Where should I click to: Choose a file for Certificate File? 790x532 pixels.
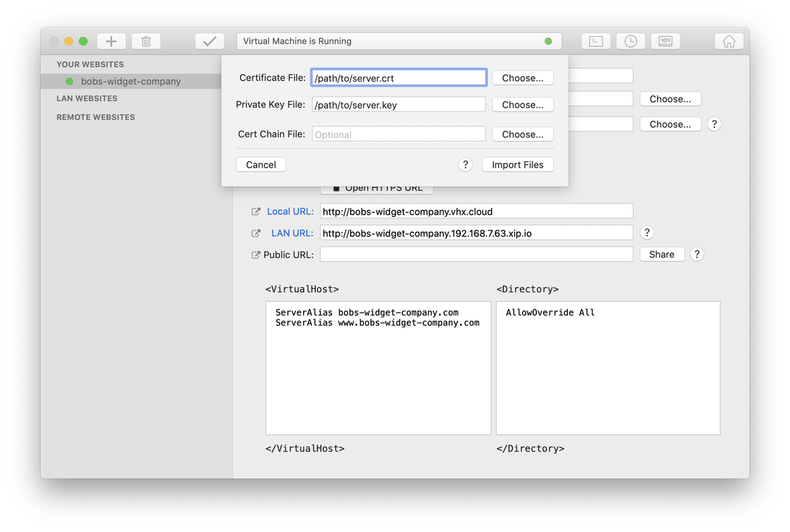click(x=522, y=78)
